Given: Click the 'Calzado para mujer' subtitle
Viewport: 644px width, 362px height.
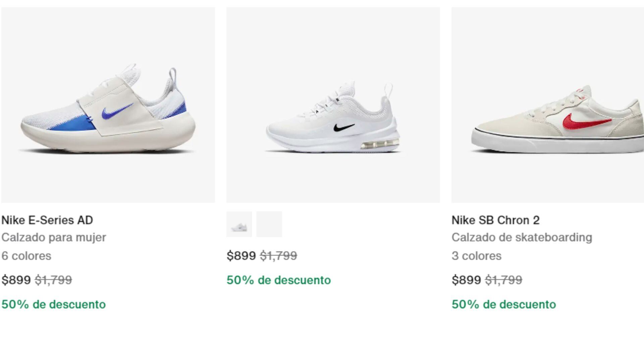Looking at the screenshot, I should (54, 237).
